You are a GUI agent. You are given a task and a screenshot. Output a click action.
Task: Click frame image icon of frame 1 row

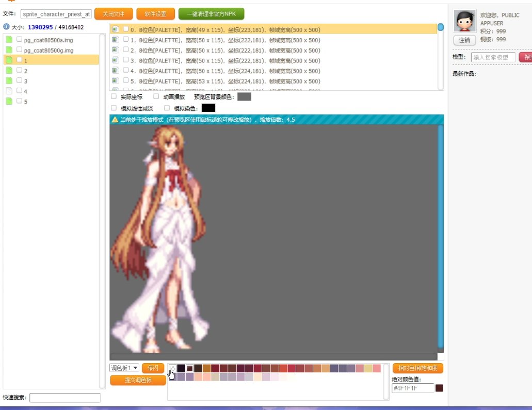(115, 40)
